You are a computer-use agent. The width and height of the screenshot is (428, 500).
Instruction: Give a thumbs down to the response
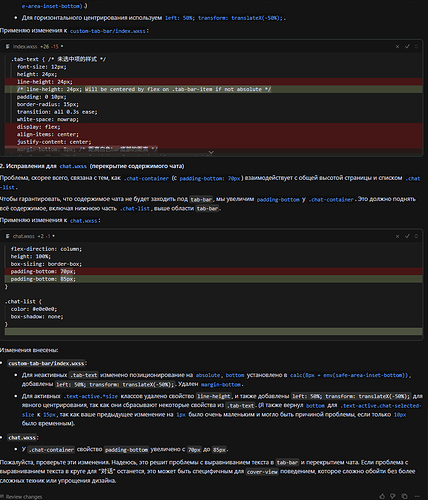coord(393,496)
